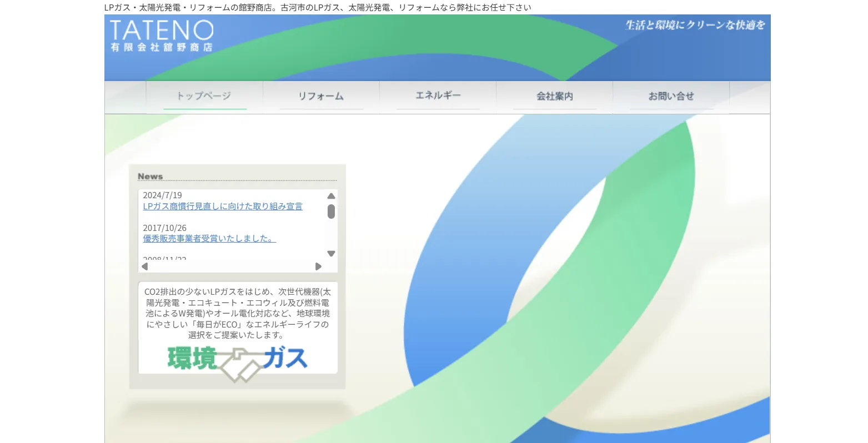Click the horizontal scrollbar track in News
The height and width of the screenshot is (443, 868).
[x=232, y=266]
